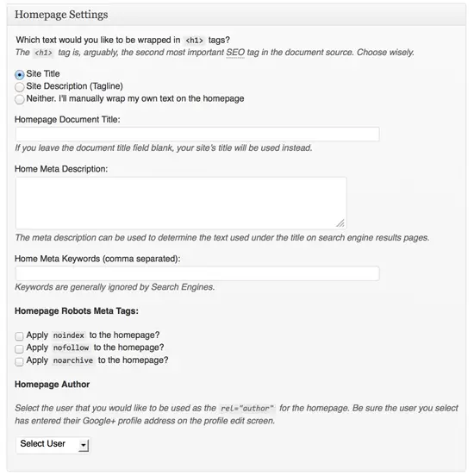Screen dimensions: 474x476
Task: Check the nofollow homepage checkbox
Action: 19,348
